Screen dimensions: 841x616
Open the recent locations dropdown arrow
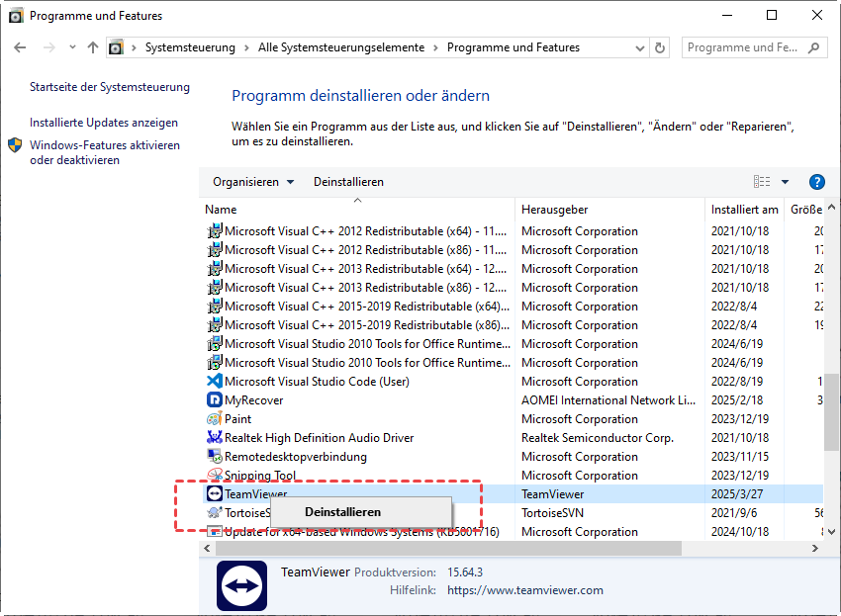pos(72,47)
